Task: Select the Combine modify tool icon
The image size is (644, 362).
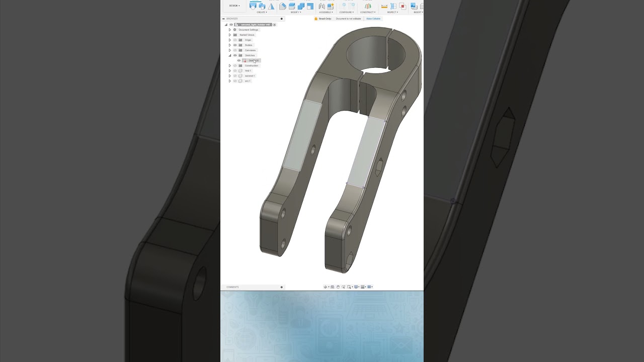Action: (x=301, y=6)
